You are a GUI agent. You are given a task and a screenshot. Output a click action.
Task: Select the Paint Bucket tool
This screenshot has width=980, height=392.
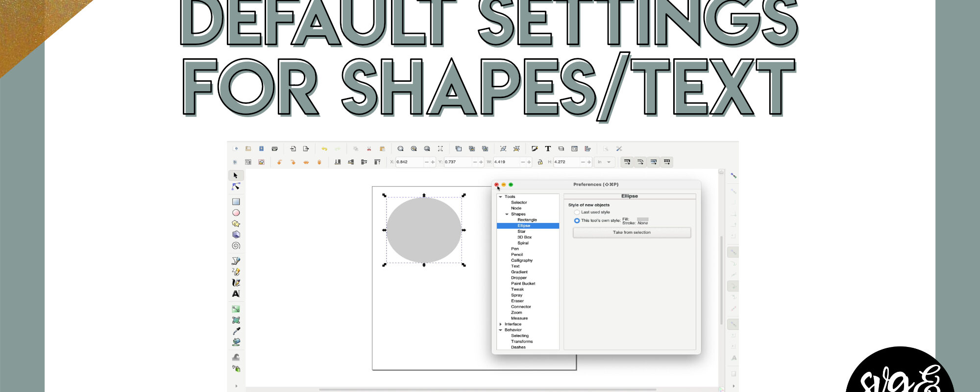236,342
